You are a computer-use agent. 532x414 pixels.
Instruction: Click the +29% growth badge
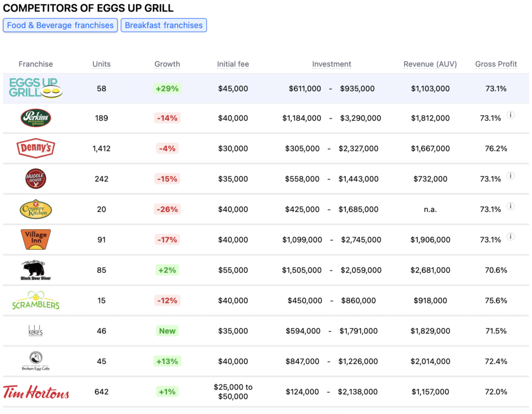pyautogui.click(x=167, y=89)
